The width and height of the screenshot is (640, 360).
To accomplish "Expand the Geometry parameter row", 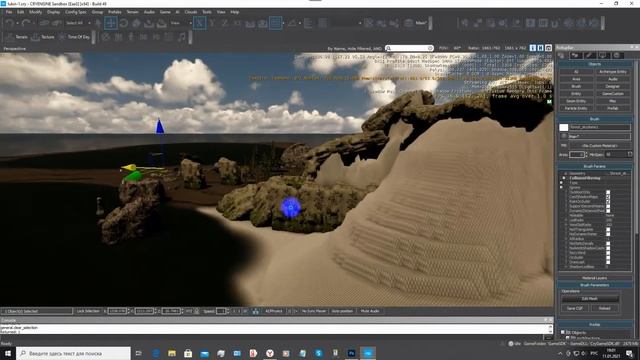I will [x=565, y=173].
